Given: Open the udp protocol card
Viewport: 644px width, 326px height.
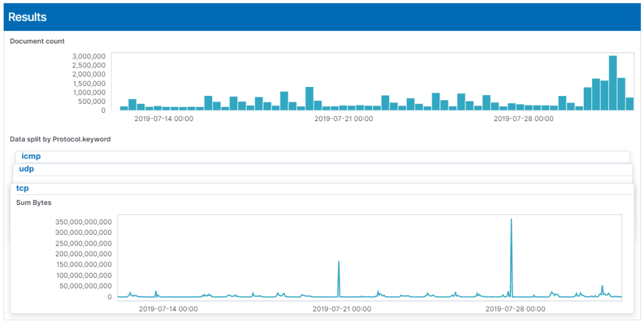Looking at the screenshot, I should click(27, 169).
